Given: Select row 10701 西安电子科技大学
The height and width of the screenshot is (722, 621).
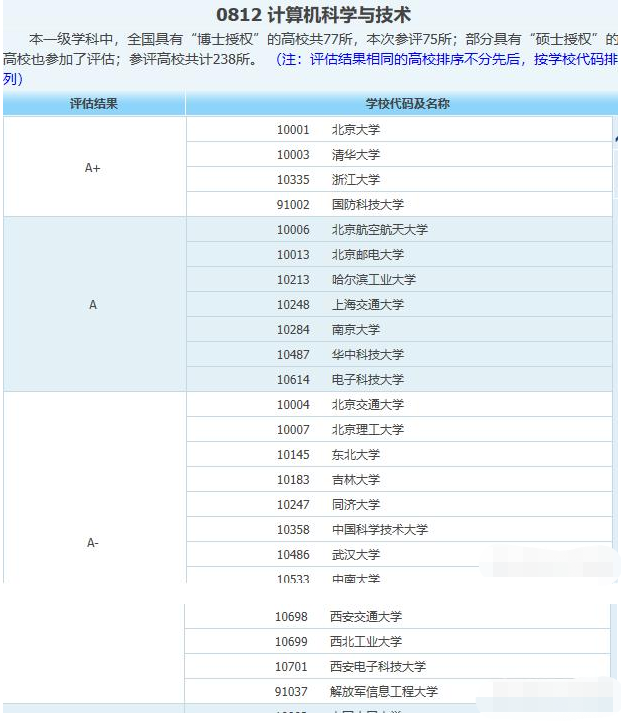Looking at the screenshot, I should 397,666.
